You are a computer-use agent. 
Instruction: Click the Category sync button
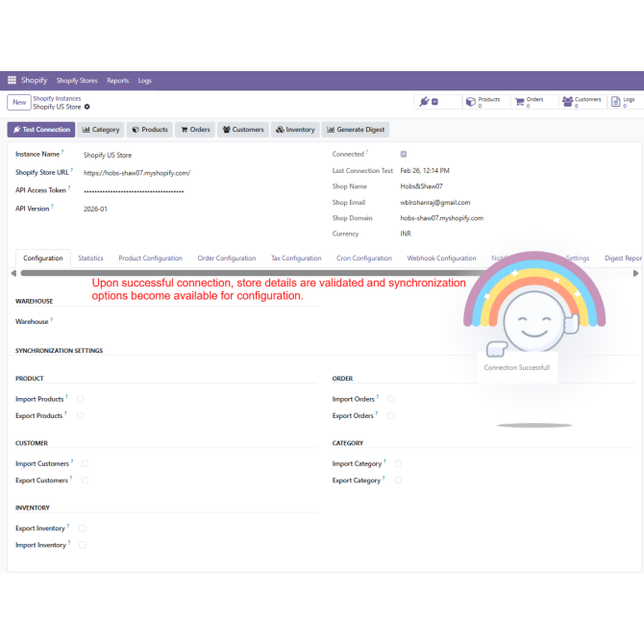(101, 130)
